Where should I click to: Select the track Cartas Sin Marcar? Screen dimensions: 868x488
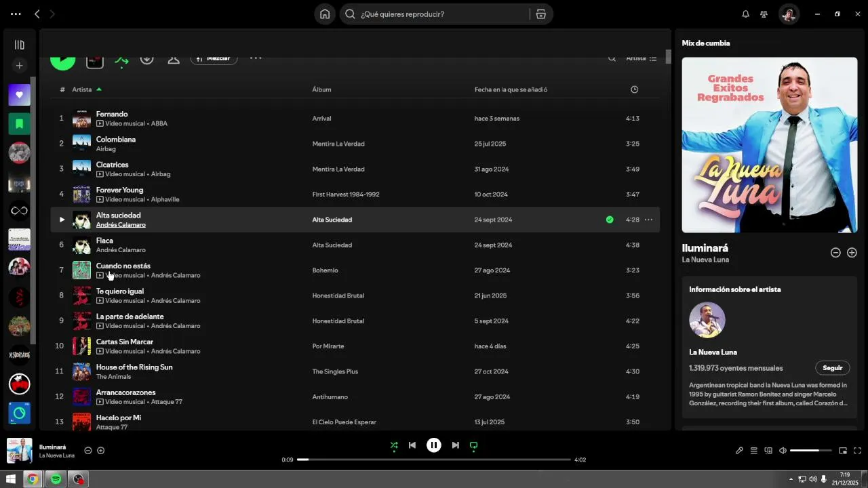click(x=125, y=342)
